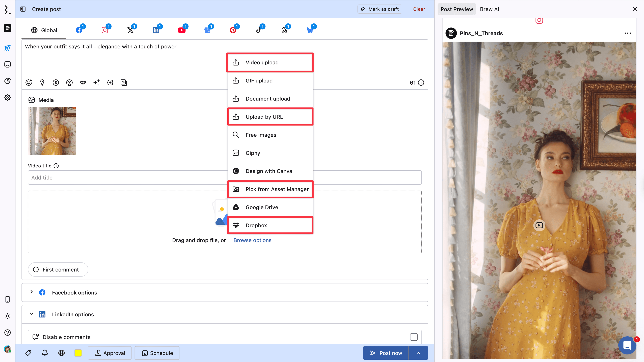This screenshot has width=644, height=362.
Task: Click the location pin icon
Action: pos(42,82)
